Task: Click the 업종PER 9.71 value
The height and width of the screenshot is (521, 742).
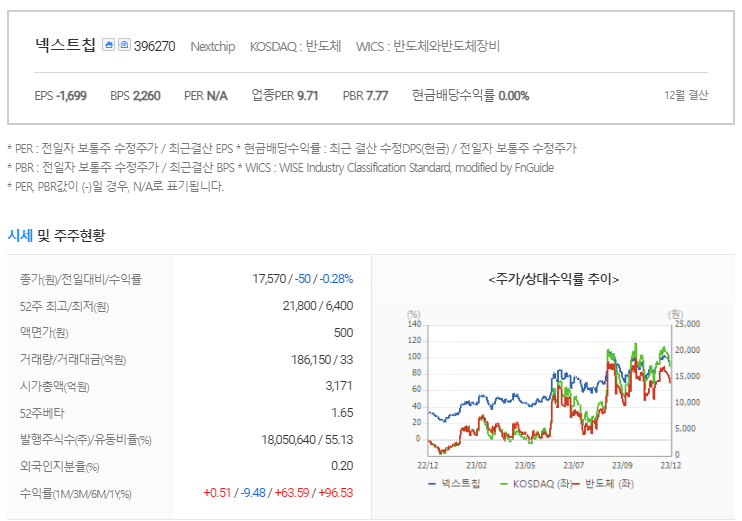Action: 284,96
